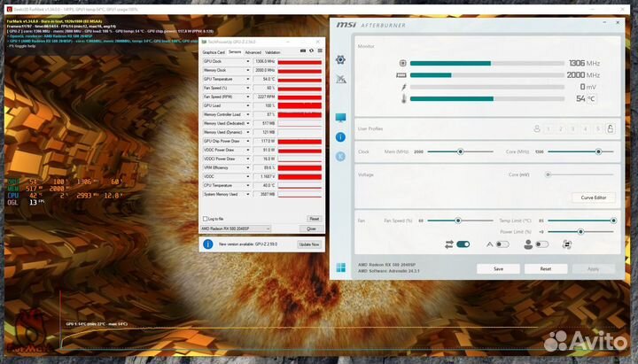Switch to GPU-Z Sensors tab

click(235, 52)
